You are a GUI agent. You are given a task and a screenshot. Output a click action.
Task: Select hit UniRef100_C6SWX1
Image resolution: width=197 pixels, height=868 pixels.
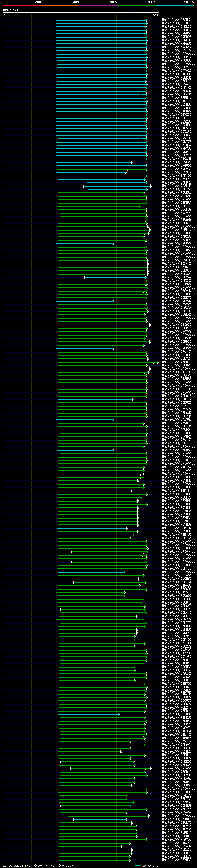click(176, 20)
